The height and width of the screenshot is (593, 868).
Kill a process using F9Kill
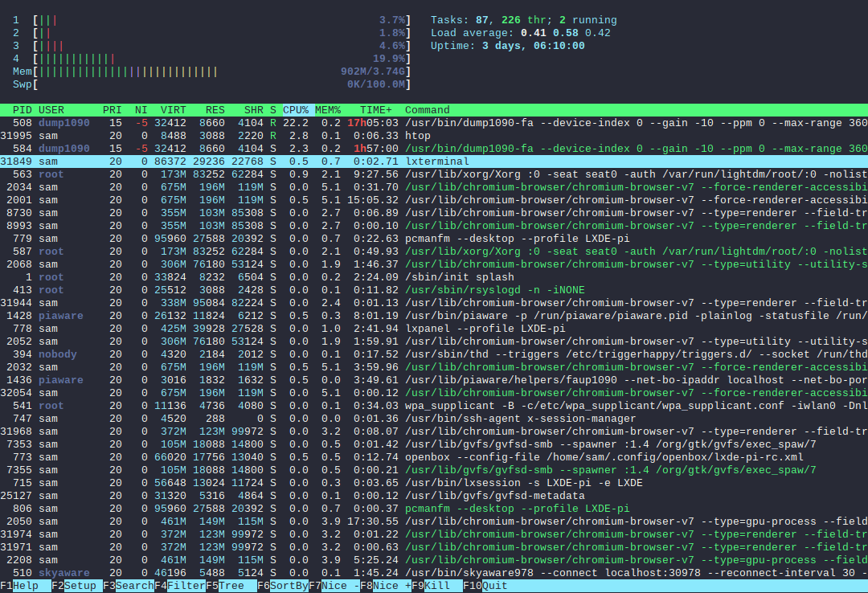(432, 586)
